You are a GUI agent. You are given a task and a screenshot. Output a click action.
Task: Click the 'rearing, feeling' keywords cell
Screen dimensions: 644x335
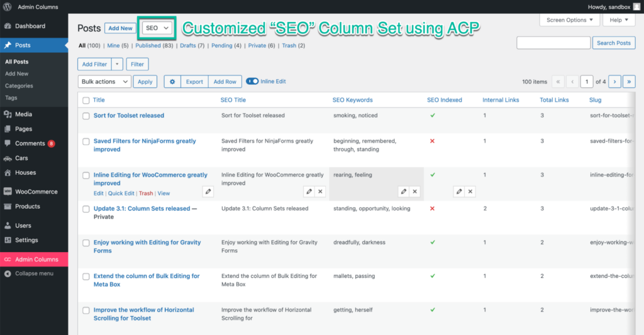coord(376,184)
